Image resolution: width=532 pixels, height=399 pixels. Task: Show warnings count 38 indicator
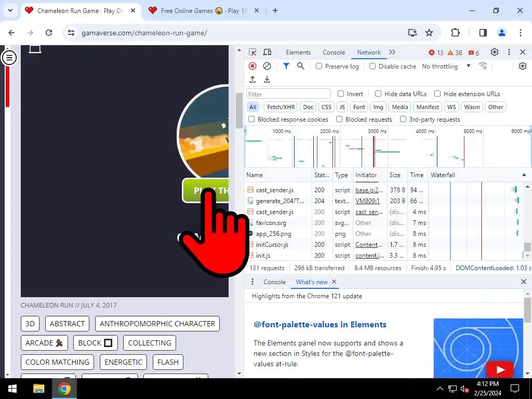click(455, 52)
